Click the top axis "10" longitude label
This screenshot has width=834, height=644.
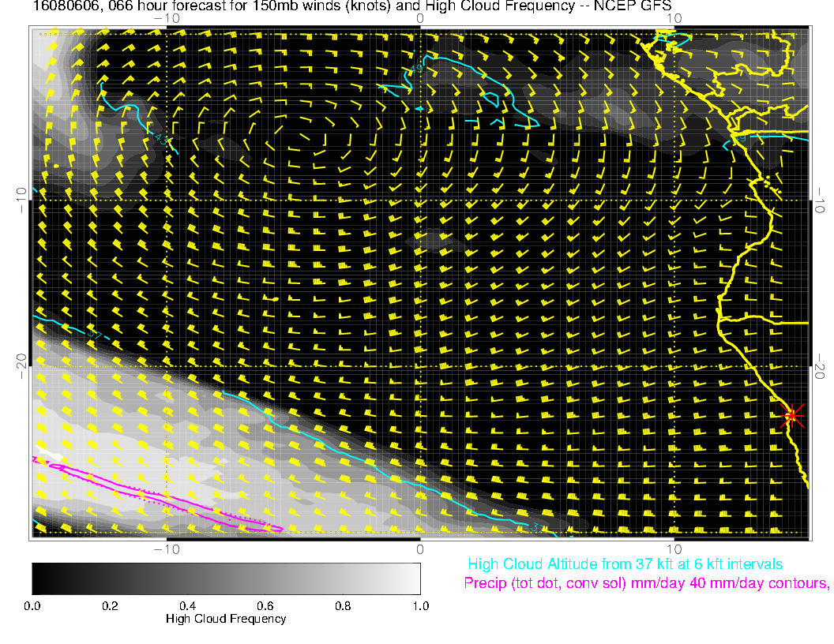[674, 17]
